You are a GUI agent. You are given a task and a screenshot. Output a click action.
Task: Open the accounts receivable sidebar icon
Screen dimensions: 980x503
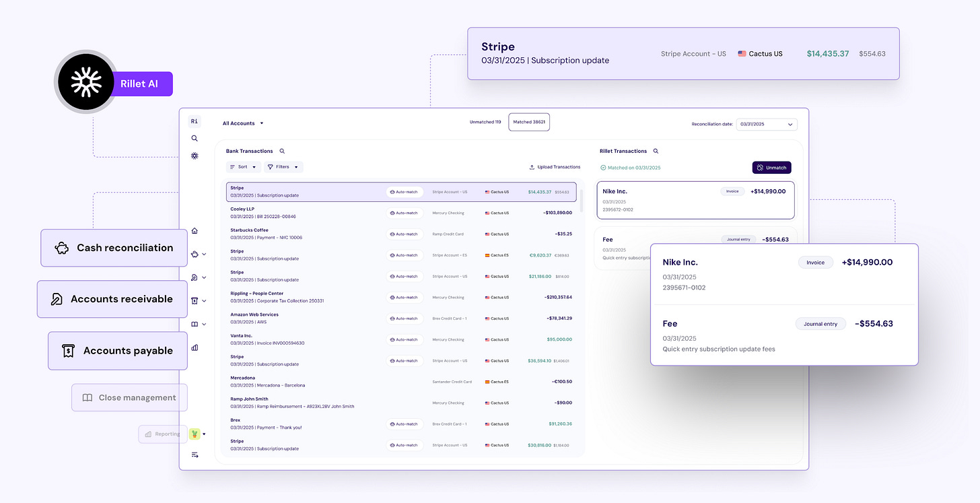click(x=195, y=277)
